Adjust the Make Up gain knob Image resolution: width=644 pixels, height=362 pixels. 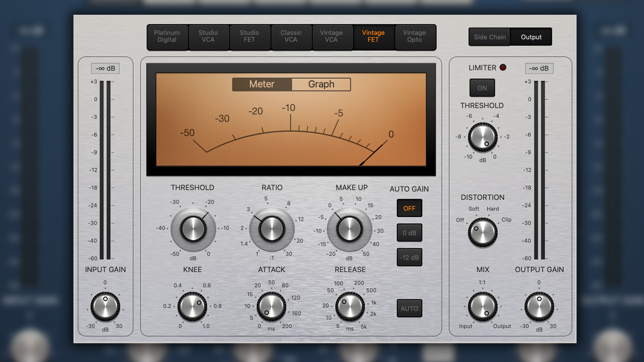click(x=350, y=229)
